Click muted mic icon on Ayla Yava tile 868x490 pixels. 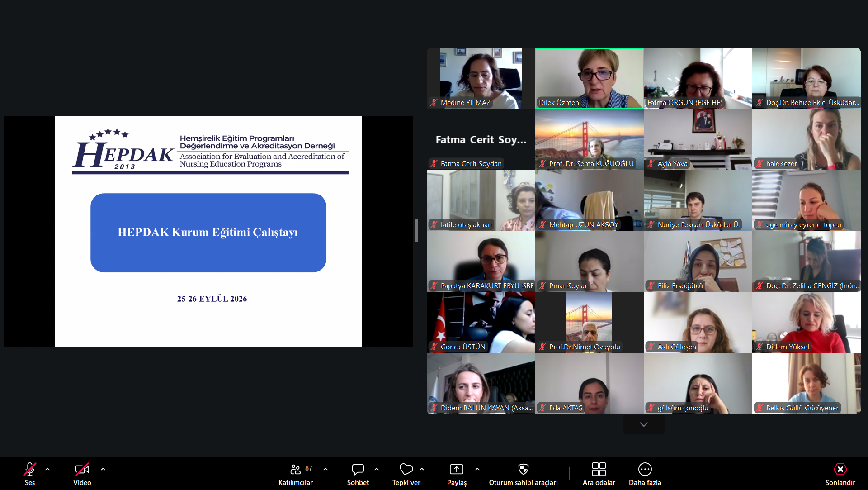pos(651,164)
